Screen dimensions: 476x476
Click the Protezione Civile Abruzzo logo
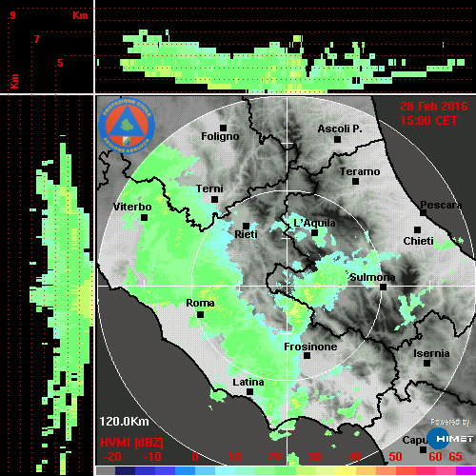[x=127, y=126]
